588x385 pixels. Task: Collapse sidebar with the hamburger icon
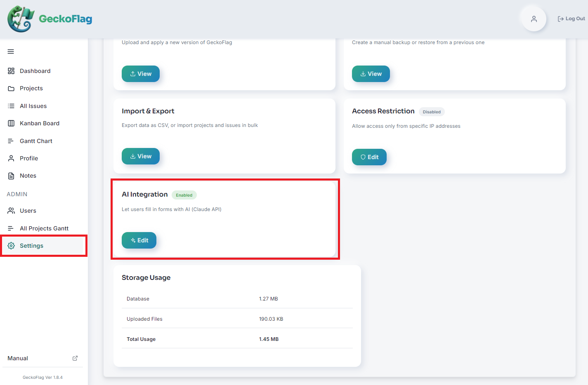11,52
